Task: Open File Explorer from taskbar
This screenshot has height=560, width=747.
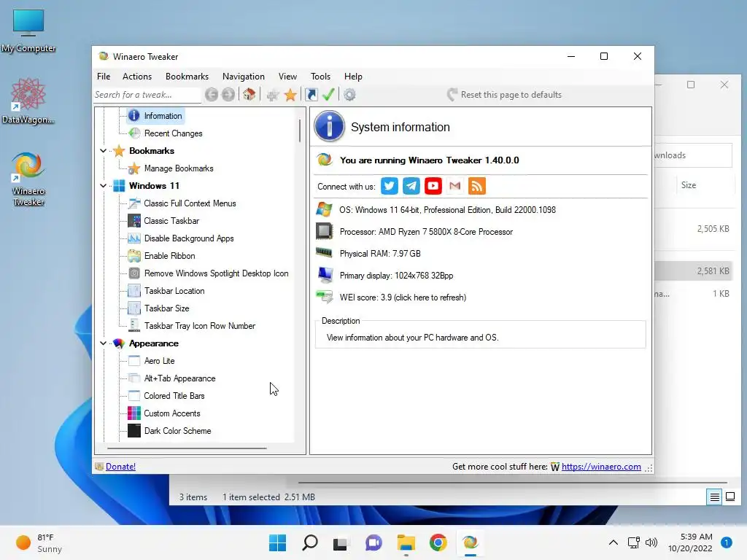Action: pos(406,542)
